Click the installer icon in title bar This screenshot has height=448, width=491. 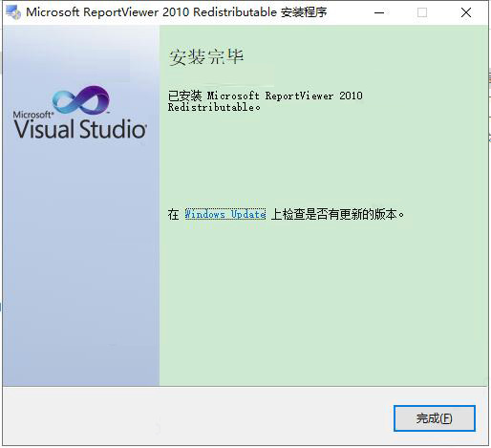[x=13, y=12]
